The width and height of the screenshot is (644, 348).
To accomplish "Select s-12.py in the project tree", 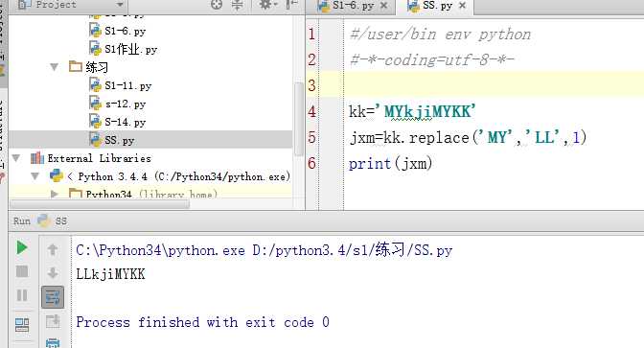I will (x=118, y=104).
